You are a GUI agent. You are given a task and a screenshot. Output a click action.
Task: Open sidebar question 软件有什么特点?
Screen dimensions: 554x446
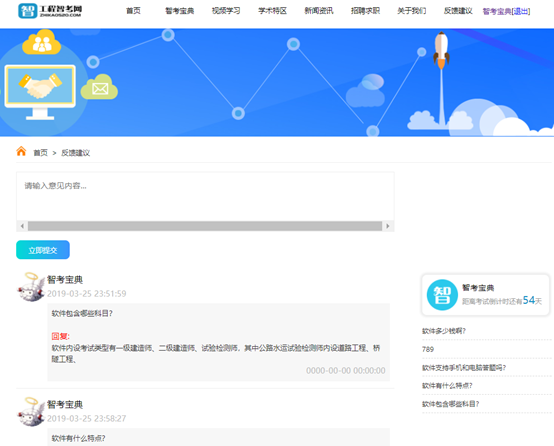coord(447,386)
